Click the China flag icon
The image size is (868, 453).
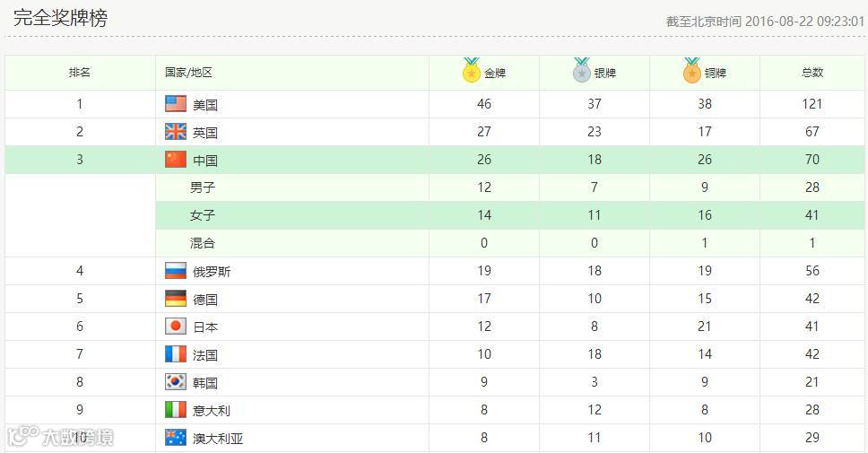pos(176,160)
